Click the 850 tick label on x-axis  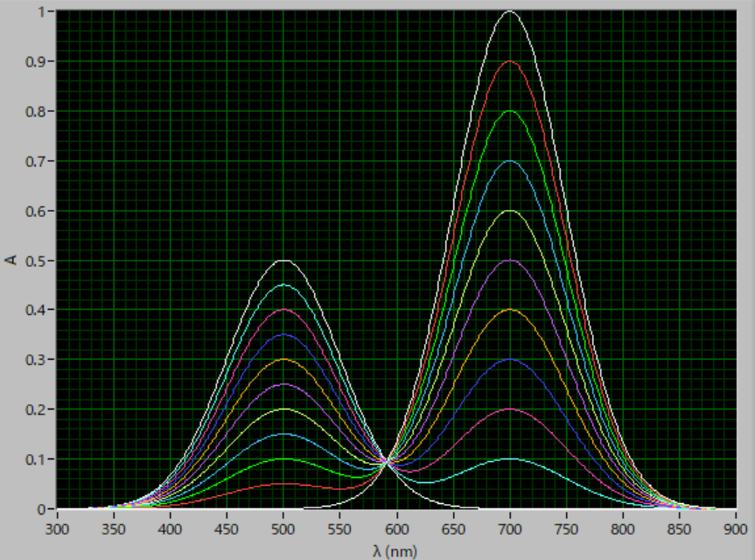680,528
